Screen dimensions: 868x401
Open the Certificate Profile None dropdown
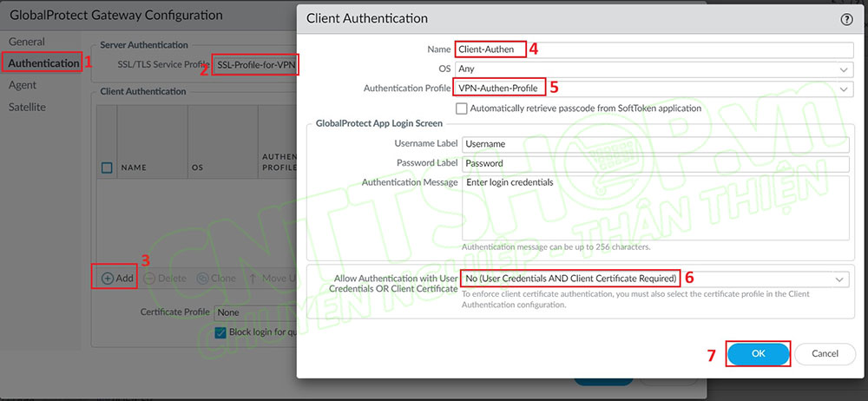(255, 312)
